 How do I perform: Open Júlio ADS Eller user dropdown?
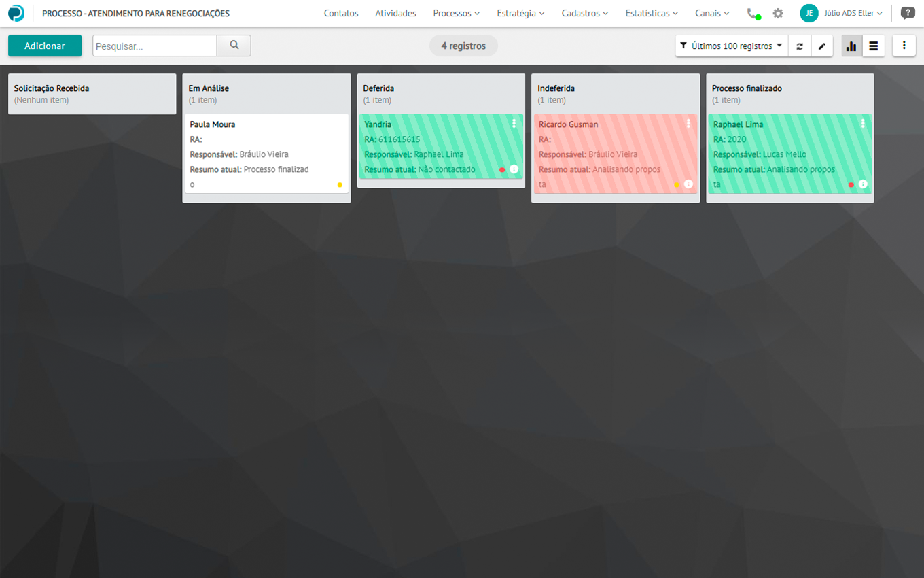coord(853,14)
